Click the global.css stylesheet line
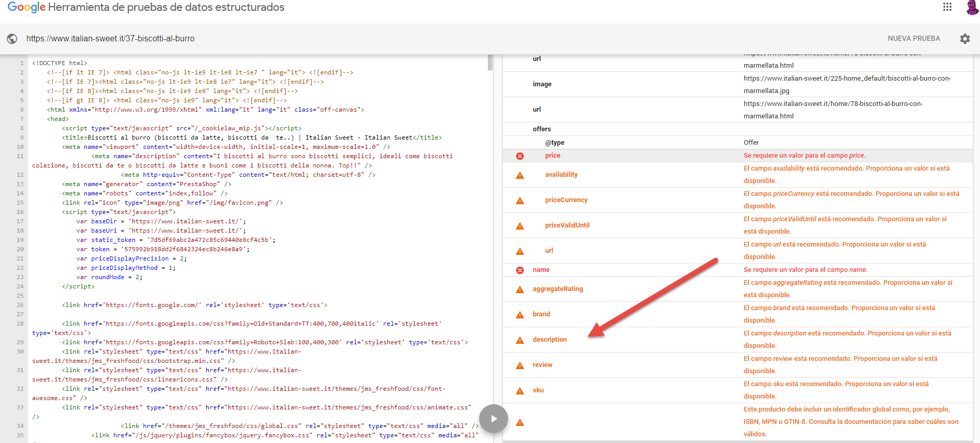 coord(300,426)
